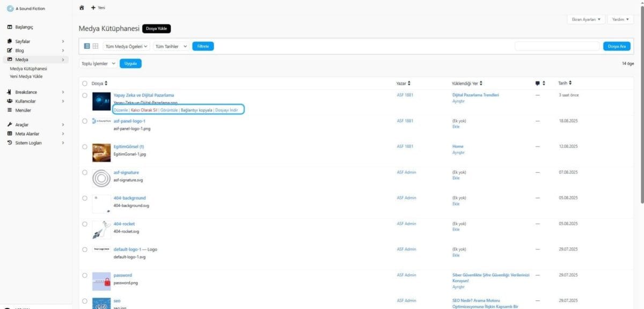
Task: Click the Kalıcı Olarak Sil link
Action: 144,109
